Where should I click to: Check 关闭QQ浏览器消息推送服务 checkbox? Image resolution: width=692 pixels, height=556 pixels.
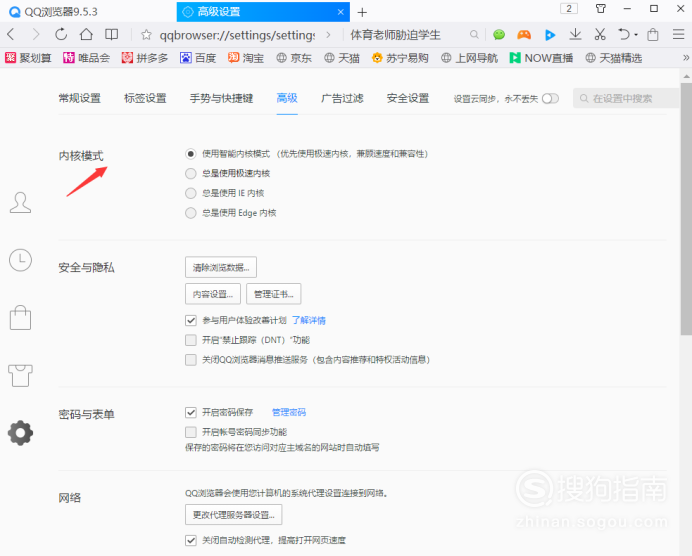tap(191, 360)
